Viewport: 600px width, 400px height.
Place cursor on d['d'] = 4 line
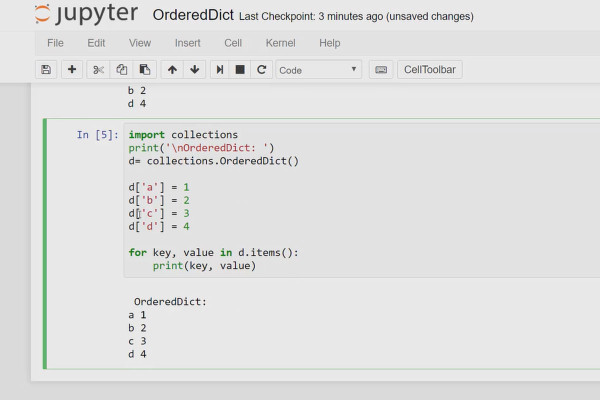(x=159, y=226)
